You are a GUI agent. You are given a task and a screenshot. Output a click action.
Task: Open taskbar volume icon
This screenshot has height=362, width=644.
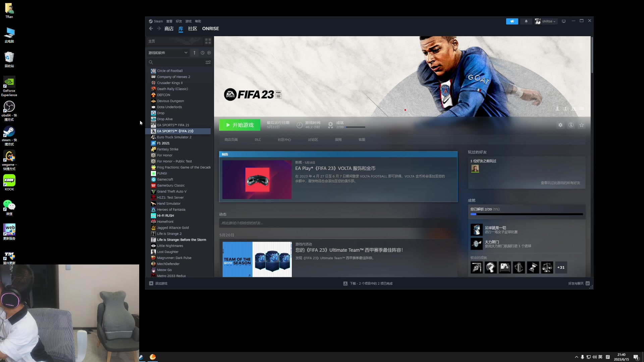click(x=594, y=357)
